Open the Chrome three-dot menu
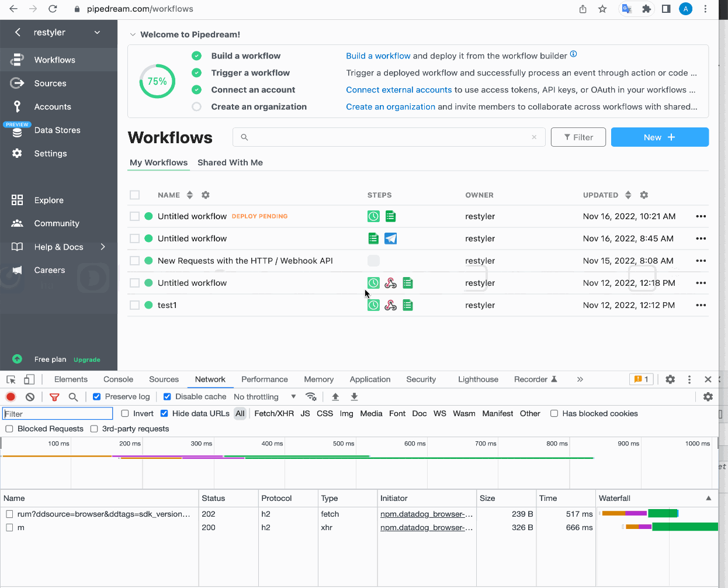Image resolution: width=728 pixels, height=588 pixels. (705, 9)
